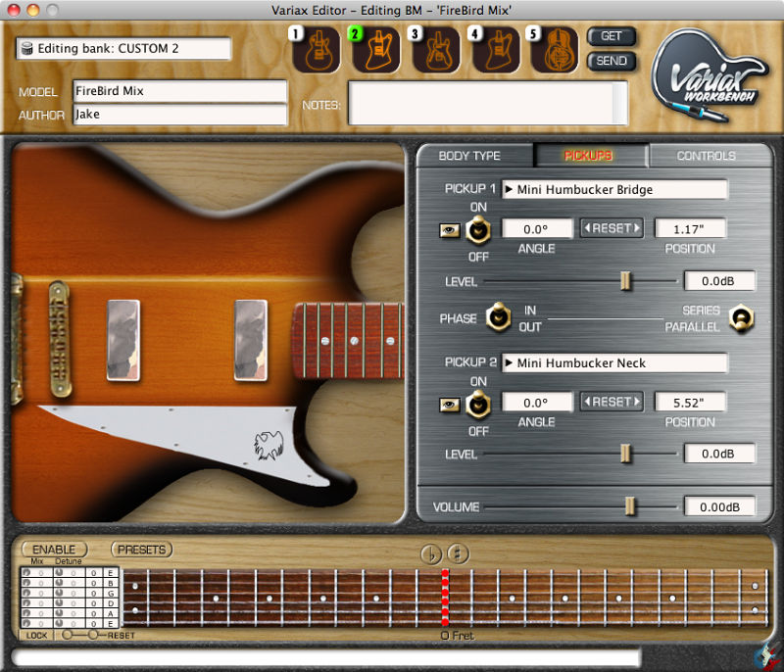Viewport: 784px width, 672px height.
Task: Click the flat tuning symbol button
Action: coord(430,554)
